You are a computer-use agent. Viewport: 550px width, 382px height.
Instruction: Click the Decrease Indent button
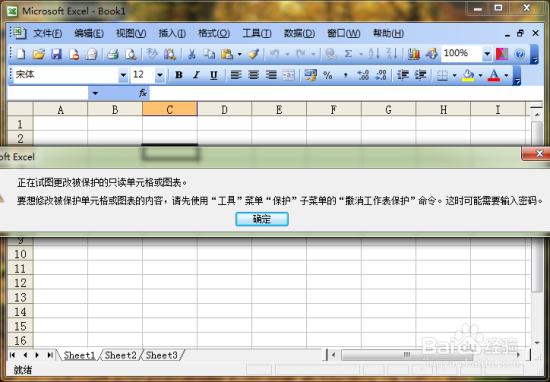point(403,75)
